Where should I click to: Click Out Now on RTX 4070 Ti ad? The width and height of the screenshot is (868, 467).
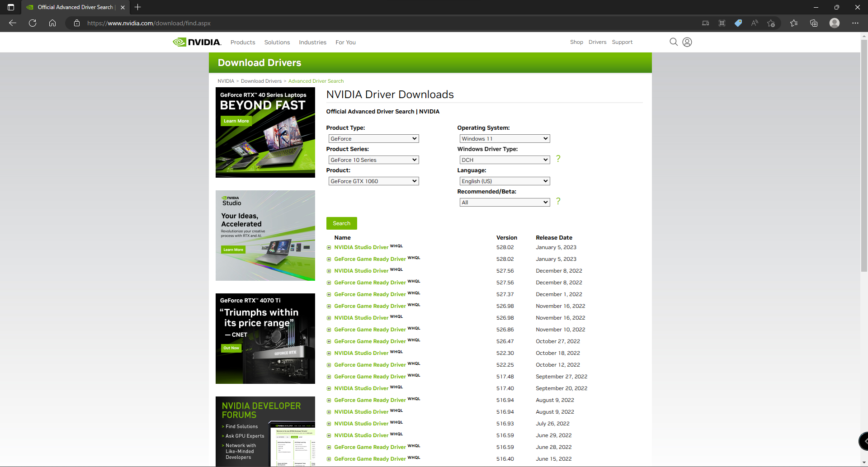(231, 348)
